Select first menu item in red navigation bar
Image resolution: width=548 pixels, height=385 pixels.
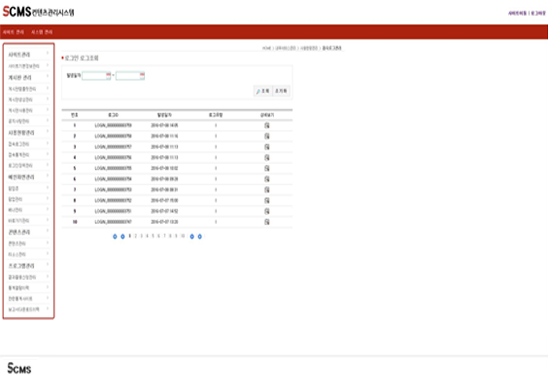pyautogui.click(x=13, y=32)
